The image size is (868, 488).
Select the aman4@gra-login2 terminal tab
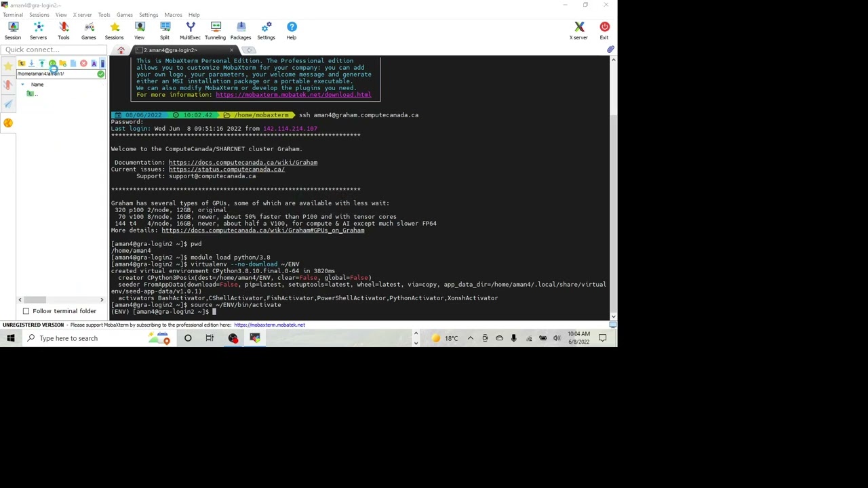[x=184, y=50]
